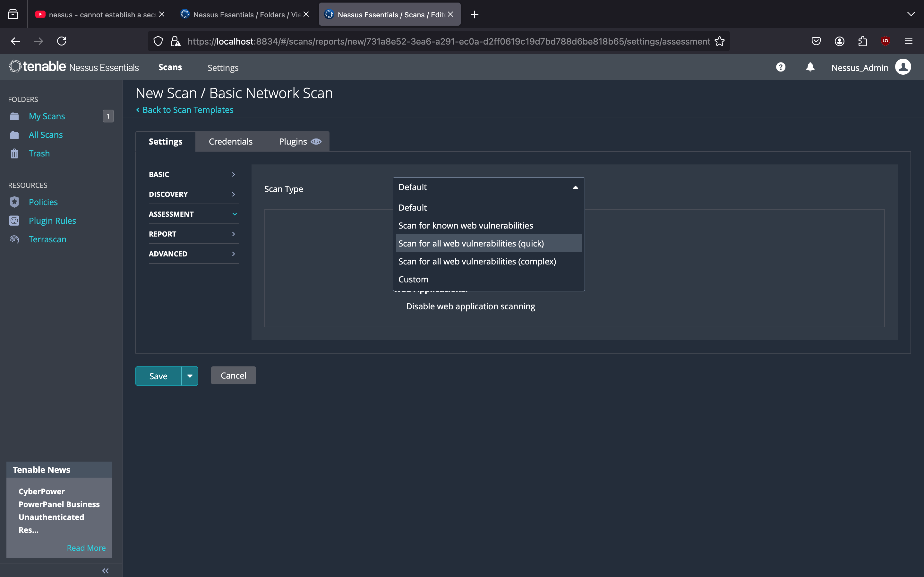
Task: Click the uBlock Origin extension icon
Action: 885,41
